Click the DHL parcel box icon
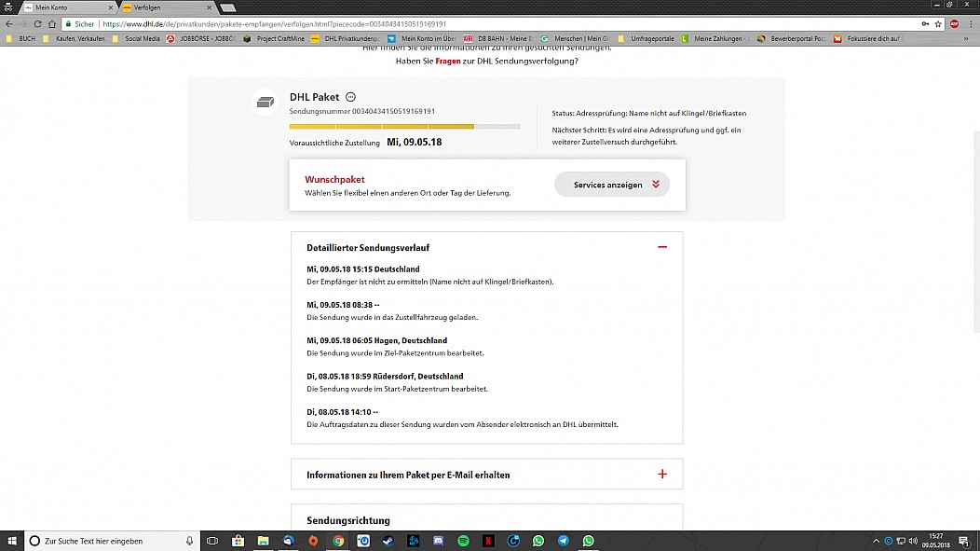Screen dimensions: 980x551 pos(265,102)
